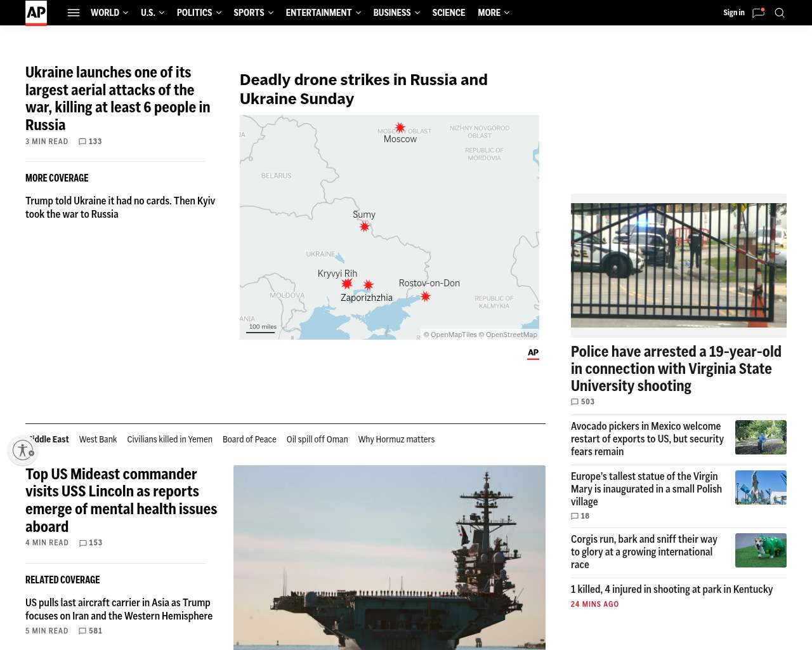Sign in to your account
812x650 pixels.
(734, 13)
